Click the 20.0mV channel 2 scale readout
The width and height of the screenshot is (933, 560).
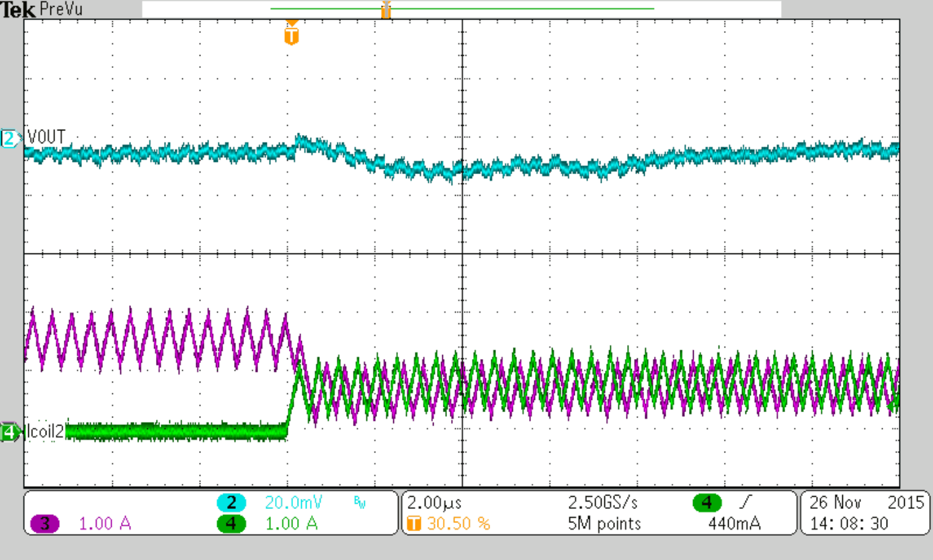tap(286, 503)
